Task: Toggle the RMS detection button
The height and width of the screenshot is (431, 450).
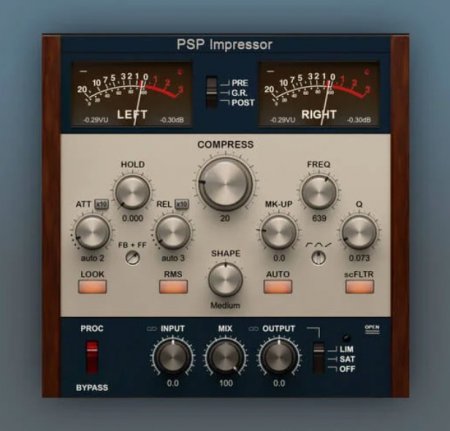Action: [x=173, y=286]
